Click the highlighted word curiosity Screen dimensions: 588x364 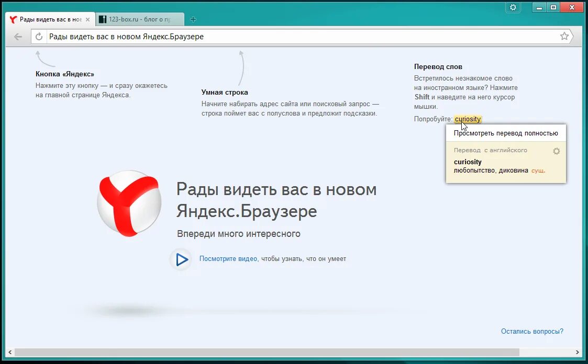[468, 119]
